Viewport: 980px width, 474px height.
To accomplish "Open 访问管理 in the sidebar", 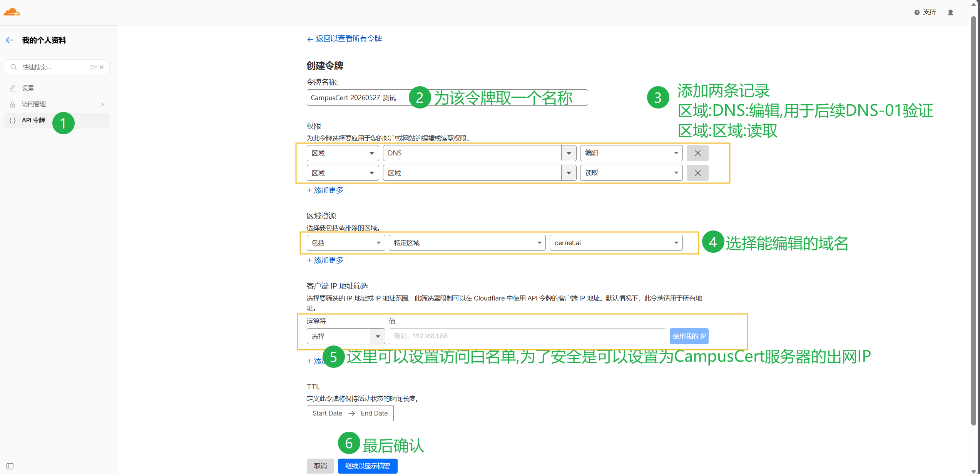I will click(57, 104).
